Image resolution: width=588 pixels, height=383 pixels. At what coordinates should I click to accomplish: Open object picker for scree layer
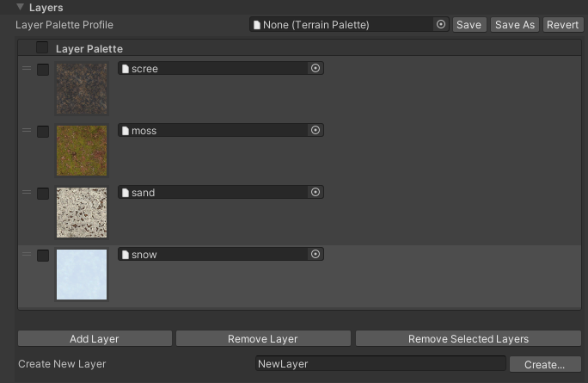click(x=315, y=69)
